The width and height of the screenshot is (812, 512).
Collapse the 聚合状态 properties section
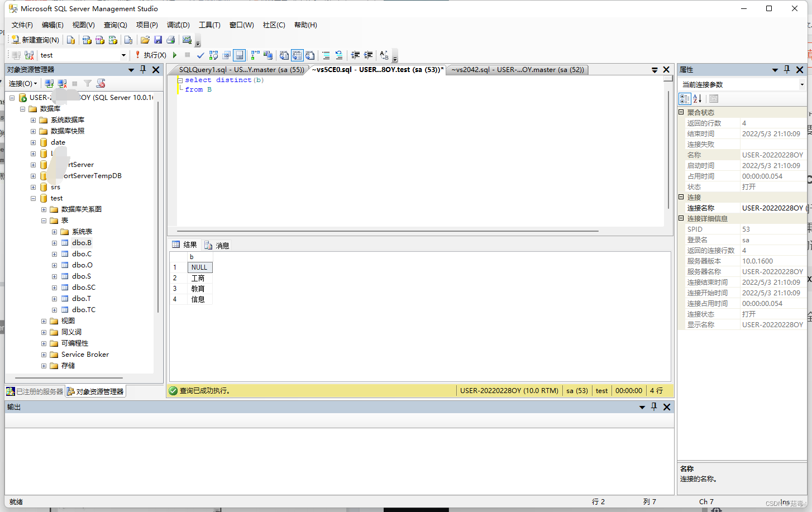click(681, 112)
